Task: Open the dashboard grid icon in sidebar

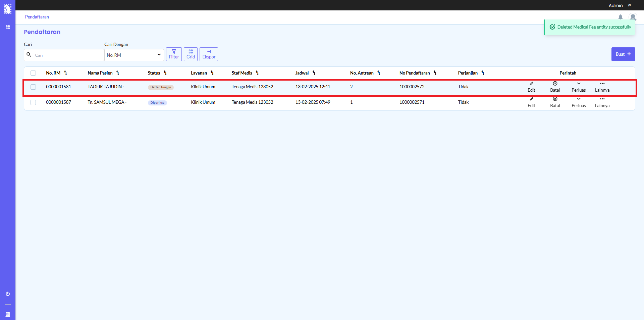Action: point(8,27)
